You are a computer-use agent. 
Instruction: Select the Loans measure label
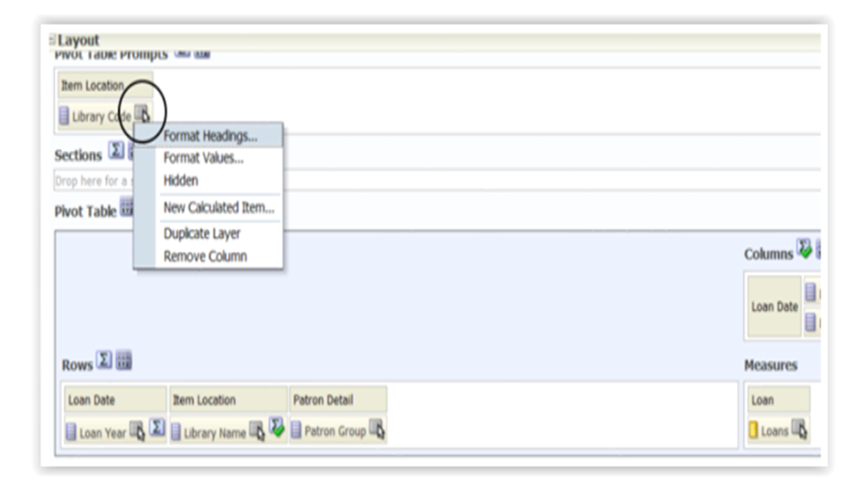click(774, 430)
